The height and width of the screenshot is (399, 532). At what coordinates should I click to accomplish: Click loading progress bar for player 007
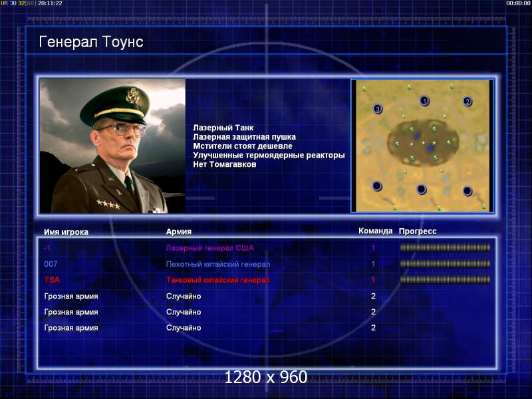pyautogui.click(x=445, y=263)
